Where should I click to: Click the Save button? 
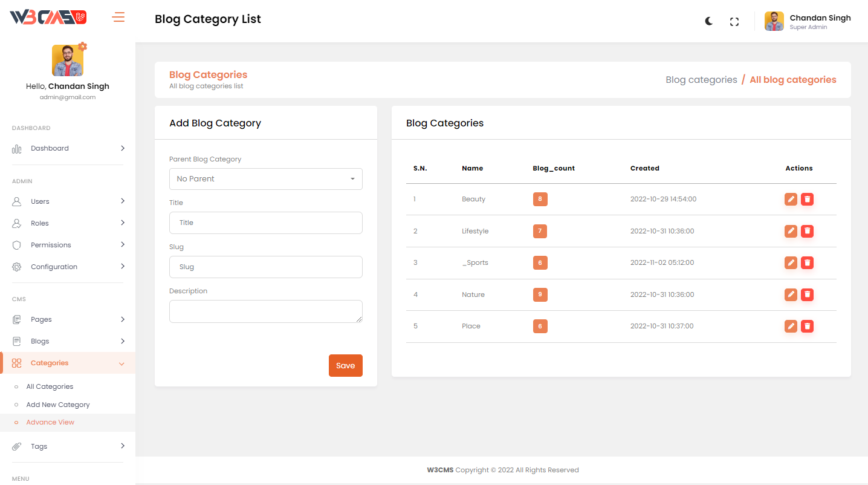coord(345,365)
